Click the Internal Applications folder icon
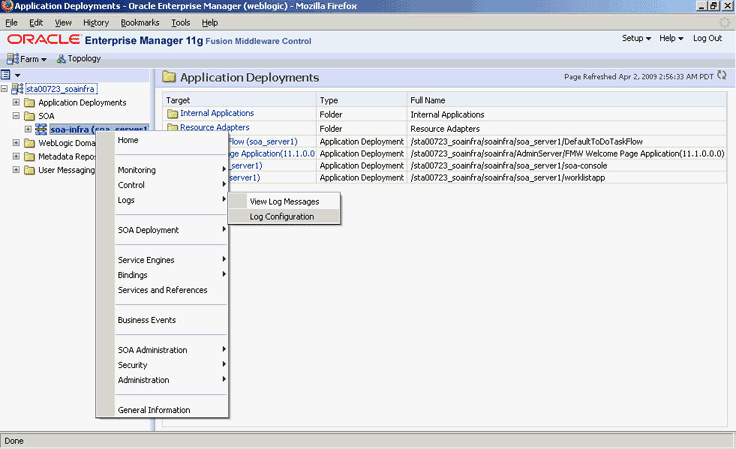 tap(172, 114)
